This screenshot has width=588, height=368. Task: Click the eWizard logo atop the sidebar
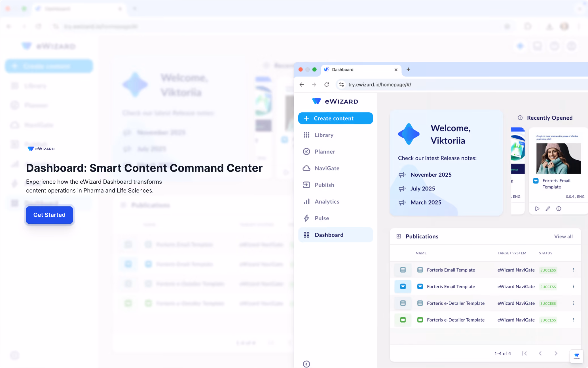335,101
